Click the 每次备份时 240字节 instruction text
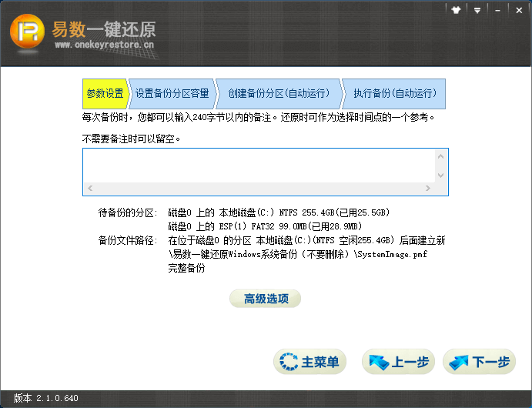 [x=258, y=117]
